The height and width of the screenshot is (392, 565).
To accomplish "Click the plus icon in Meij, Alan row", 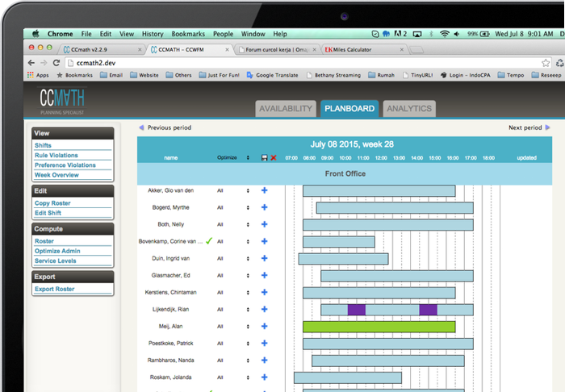I will (x=264, y=326).
